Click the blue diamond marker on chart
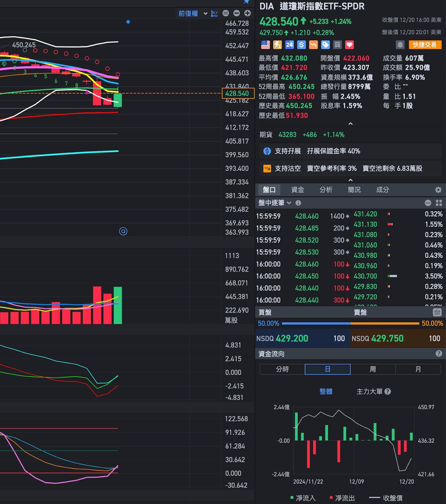This screenshot has width=446, height=504. pos(128,22)
